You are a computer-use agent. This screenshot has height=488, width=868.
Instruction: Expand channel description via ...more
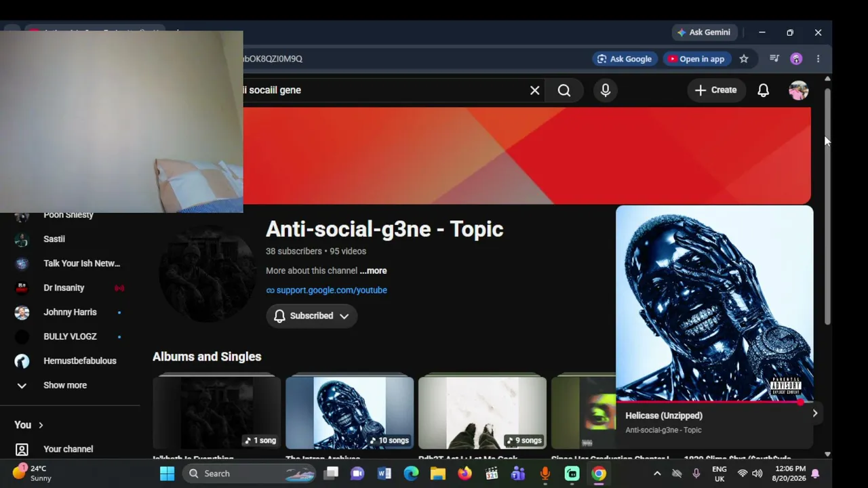pos(373,270)
